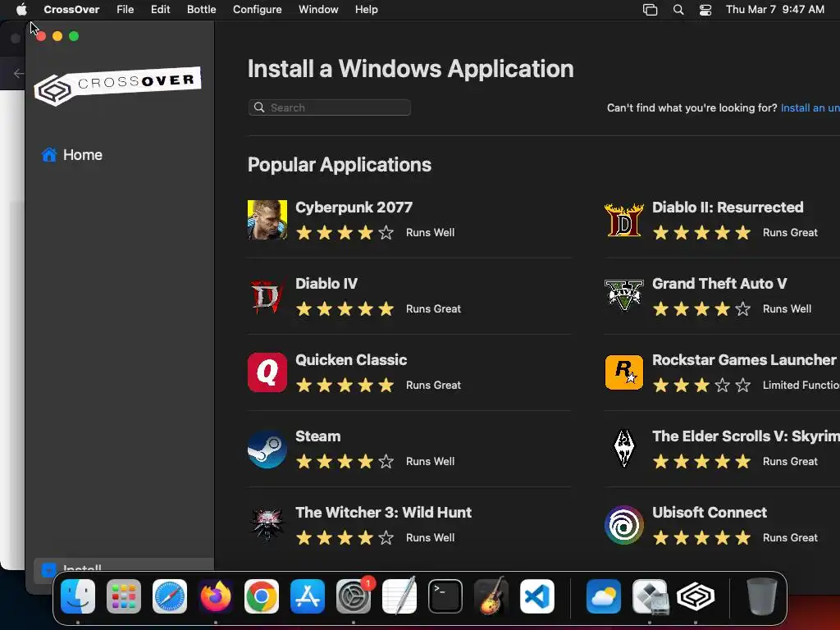Open Control Center in the menu bar

[705, 10]
